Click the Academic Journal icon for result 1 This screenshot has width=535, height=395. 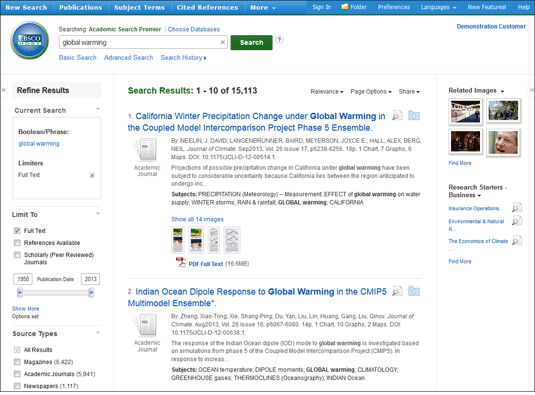[x=147, y=149]
